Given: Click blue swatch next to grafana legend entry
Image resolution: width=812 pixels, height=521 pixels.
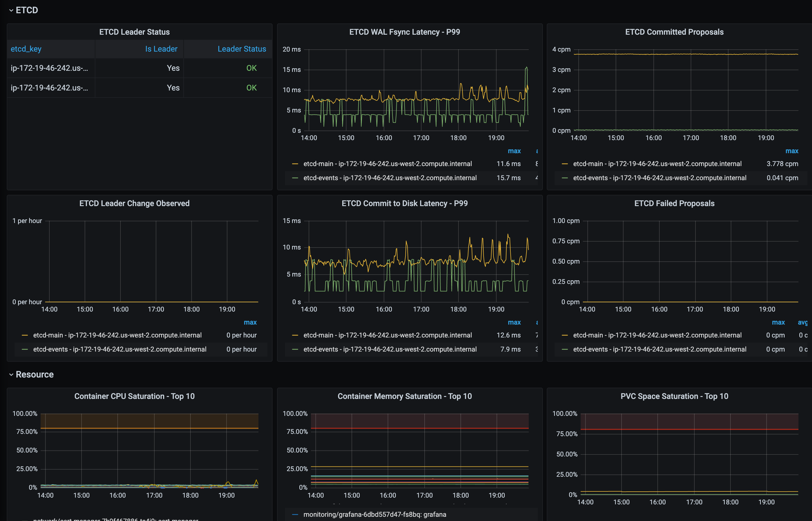Looking at the screenshot, I should 295,515.
